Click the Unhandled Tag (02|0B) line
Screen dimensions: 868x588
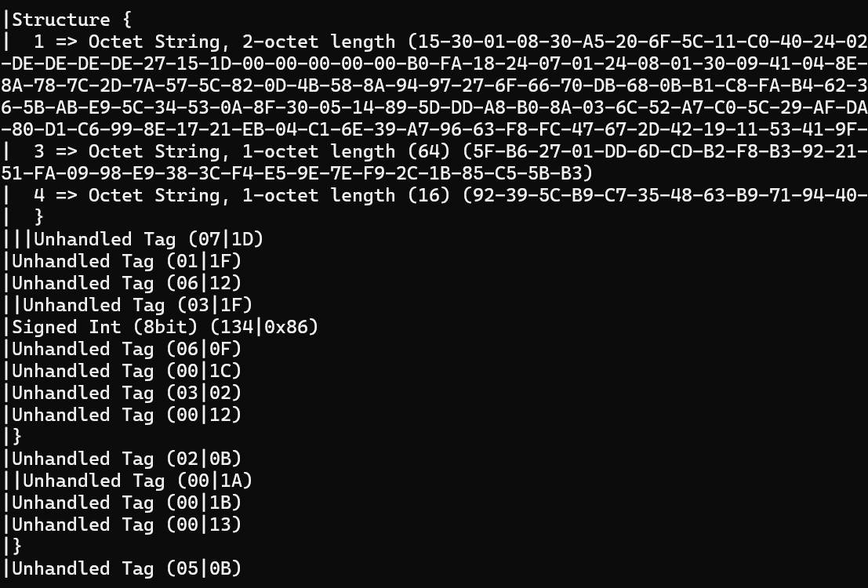tap(126, 459)
